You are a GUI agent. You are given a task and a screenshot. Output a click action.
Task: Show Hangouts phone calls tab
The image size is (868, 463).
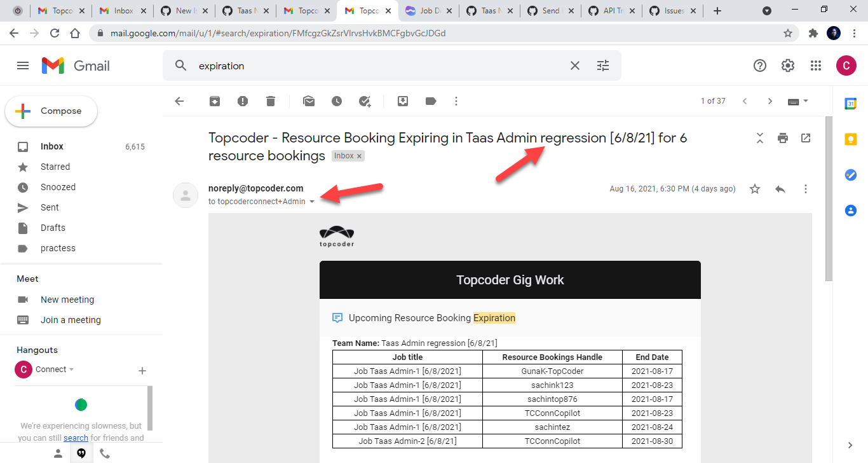(x=105, y=453)
